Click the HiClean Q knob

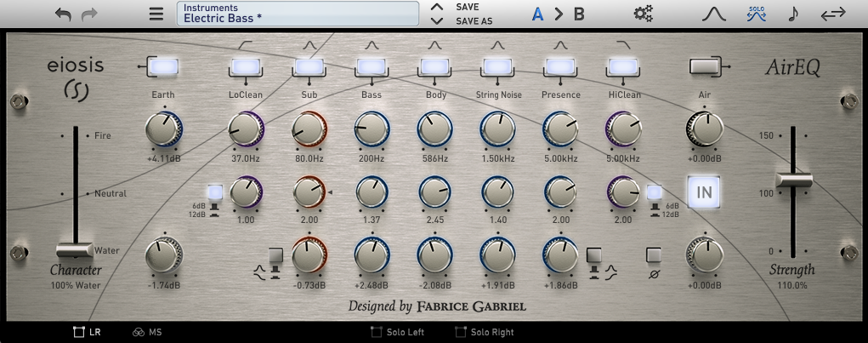(x=624, y=192)
